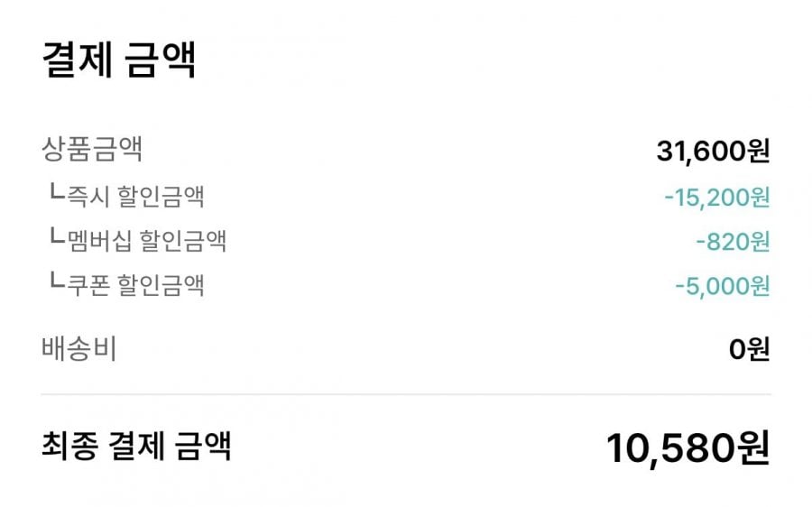Click the -5,000원 coupon discount amount
This screenshot has height=507, width=812.
pos(723,286)
